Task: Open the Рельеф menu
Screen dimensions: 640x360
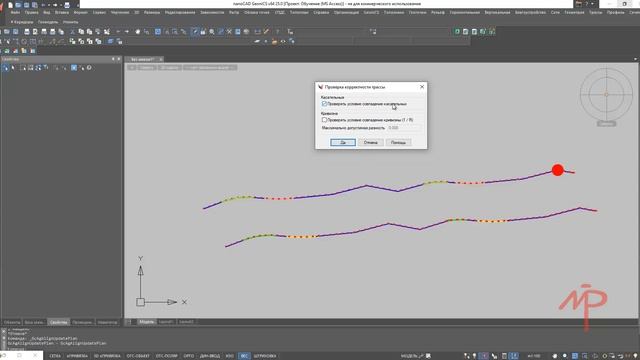Action: tap(438, 13)
